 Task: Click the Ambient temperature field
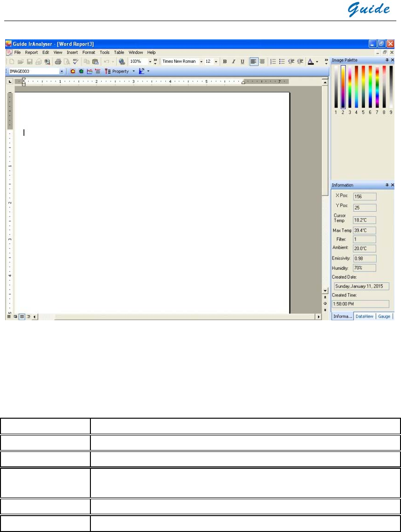point(365,248)
